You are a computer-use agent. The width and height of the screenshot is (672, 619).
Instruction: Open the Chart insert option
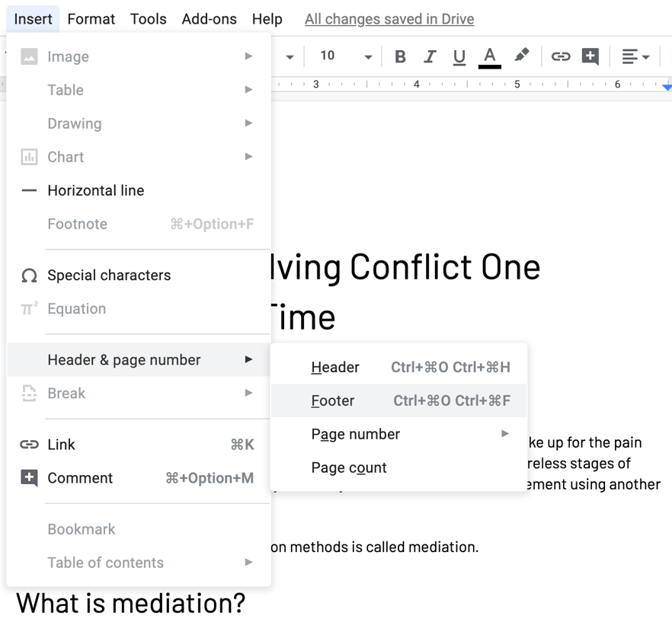(66, 157)
